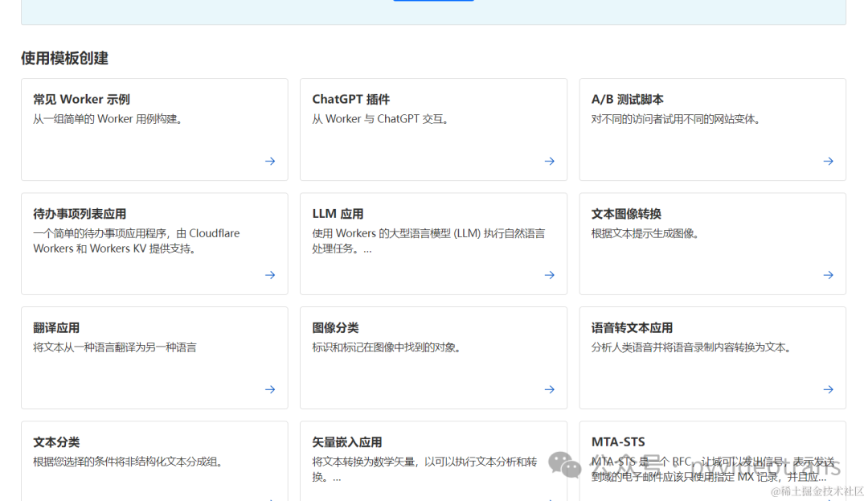The height and width of the screenshot is (501, 868).
Task: Open the A/B 测试脚本 template title
Action: point(627,100)
